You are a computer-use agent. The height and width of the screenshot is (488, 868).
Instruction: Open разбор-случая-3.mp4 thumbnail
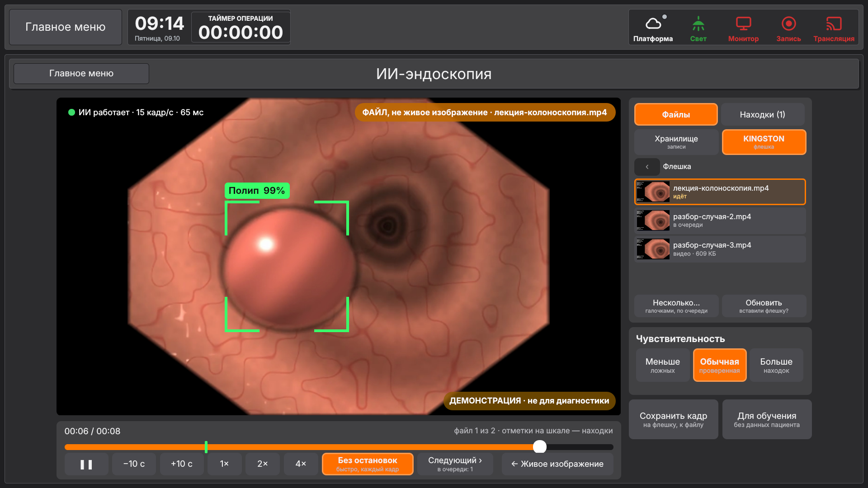click(x=653, y=249)
